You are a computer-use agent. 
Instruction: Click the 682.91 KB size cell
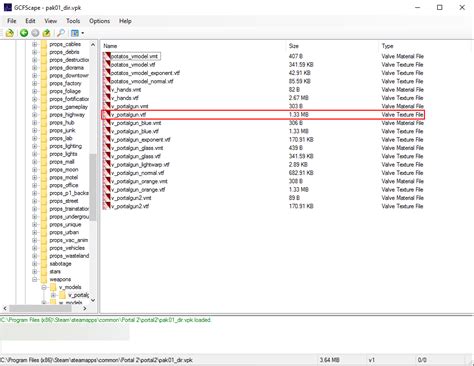[x=301, y=173]
